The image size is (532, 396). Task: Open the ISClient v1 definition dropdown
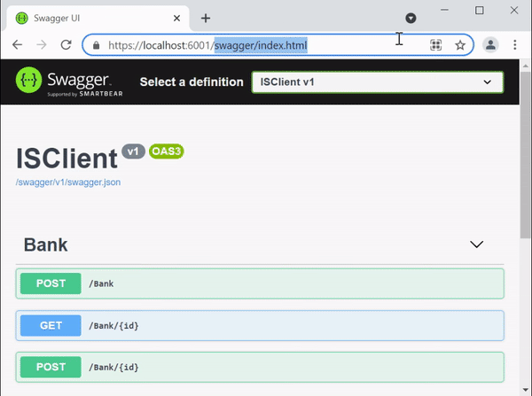[378, 82]
